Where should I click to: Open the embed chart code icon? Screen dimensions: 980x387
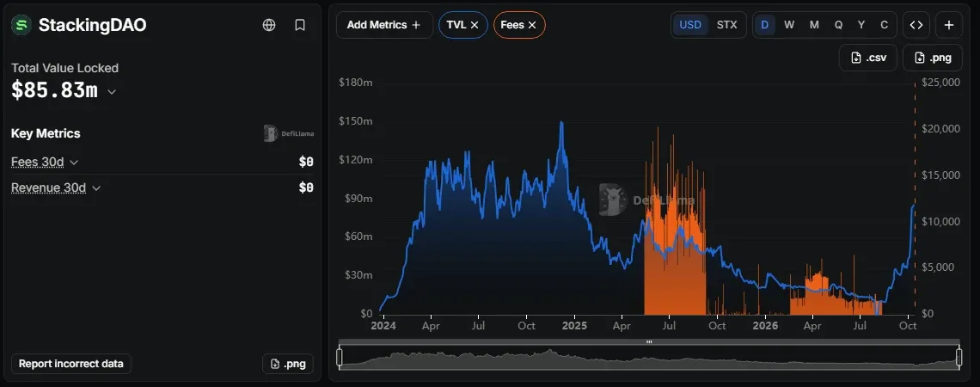916,25
